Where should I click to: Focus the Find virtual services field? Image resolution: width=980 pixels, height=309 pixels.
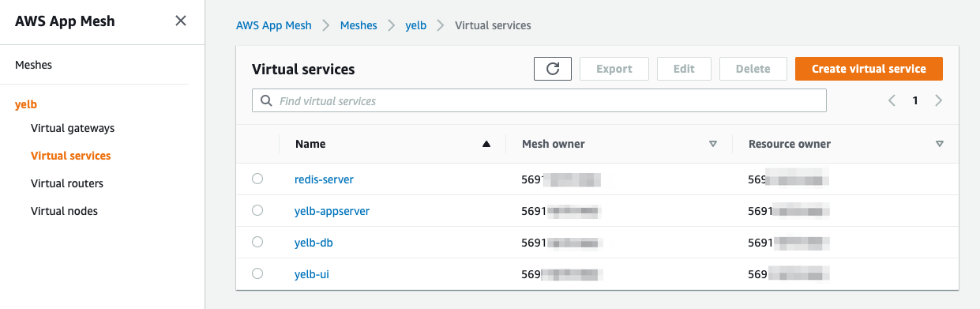[539, 100]
